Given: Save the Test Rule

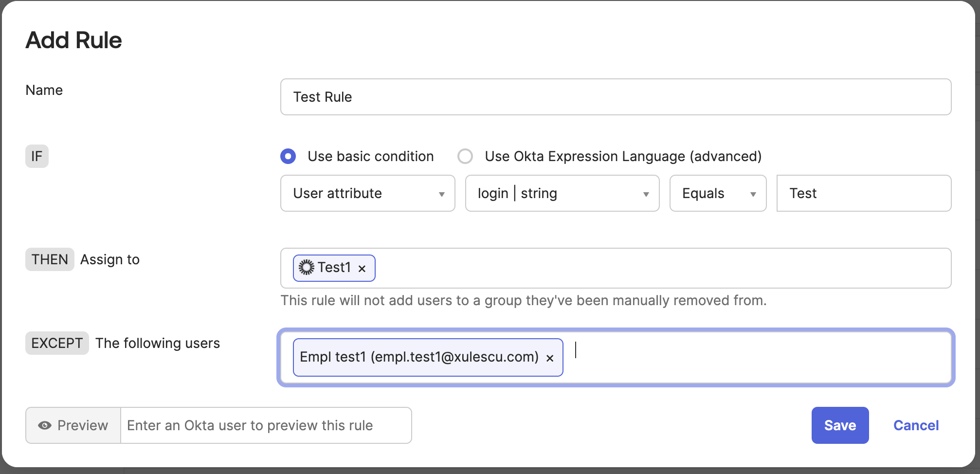Looking at the screenshot, I should (x=840, y=425).
